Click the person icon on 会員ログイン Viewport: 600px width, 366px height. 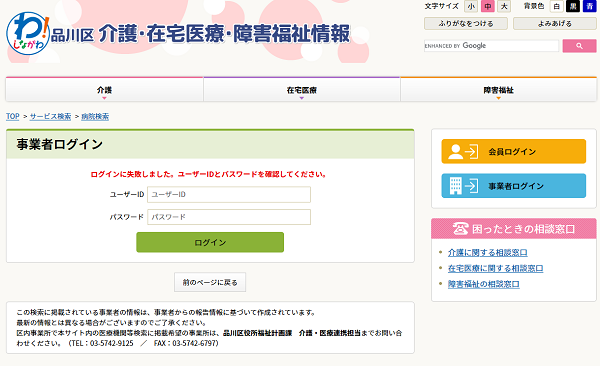455,152
